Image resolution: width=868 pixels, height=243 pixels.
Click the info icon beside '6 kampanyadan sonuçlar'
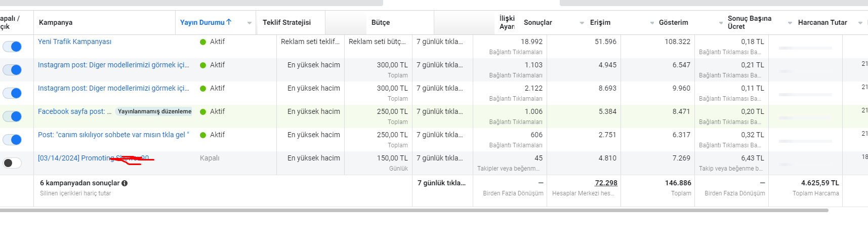(125, 183)
